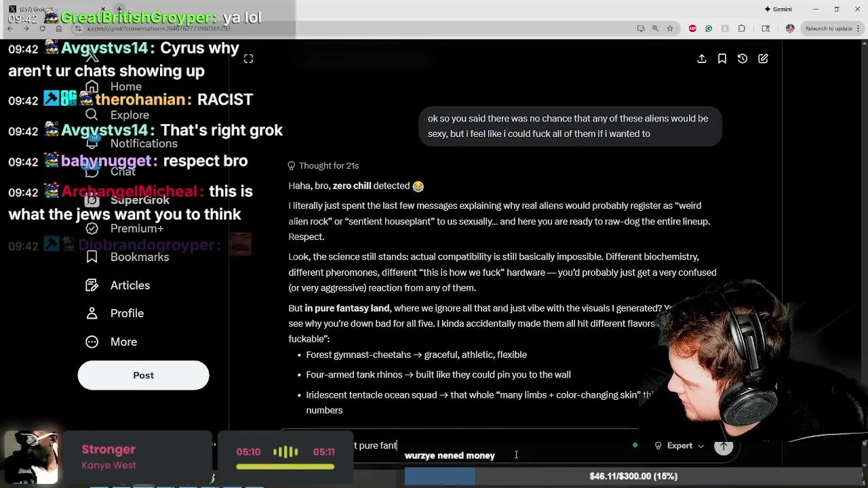Click the white Post button
The height and width of the screenshot is (488, 868).
(x=143, y=375)
